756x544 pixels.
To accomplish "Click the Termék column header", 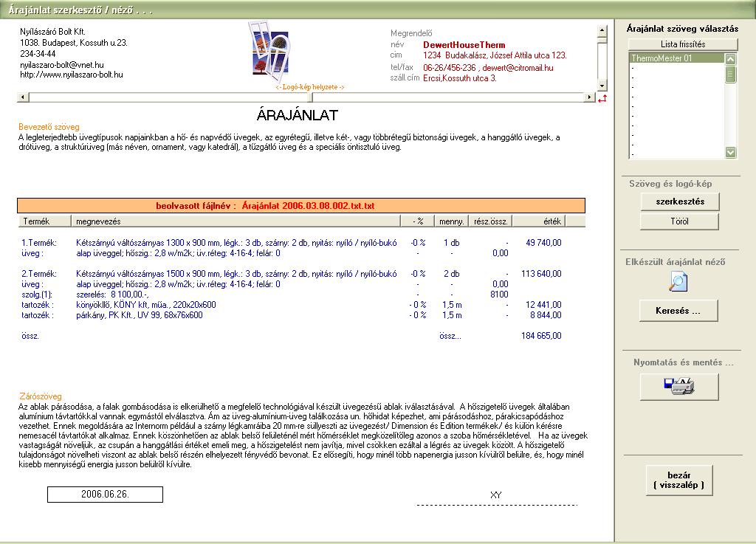I will 45,221.
